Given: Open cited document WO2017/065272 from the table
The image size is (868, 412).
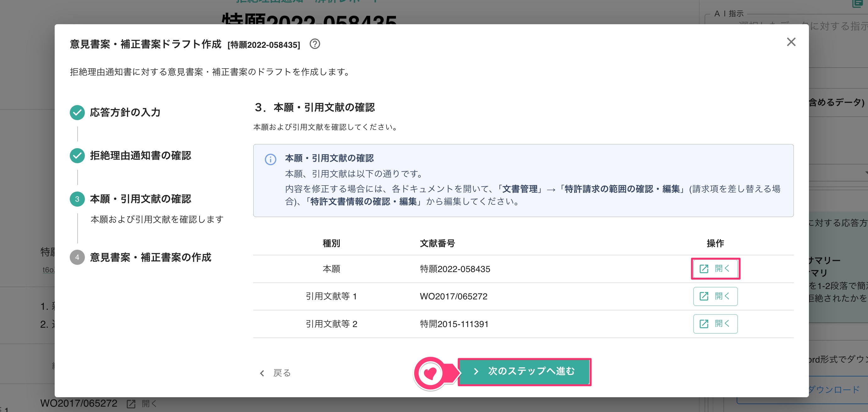Looking at the screenshot, I should coord(715,296).
